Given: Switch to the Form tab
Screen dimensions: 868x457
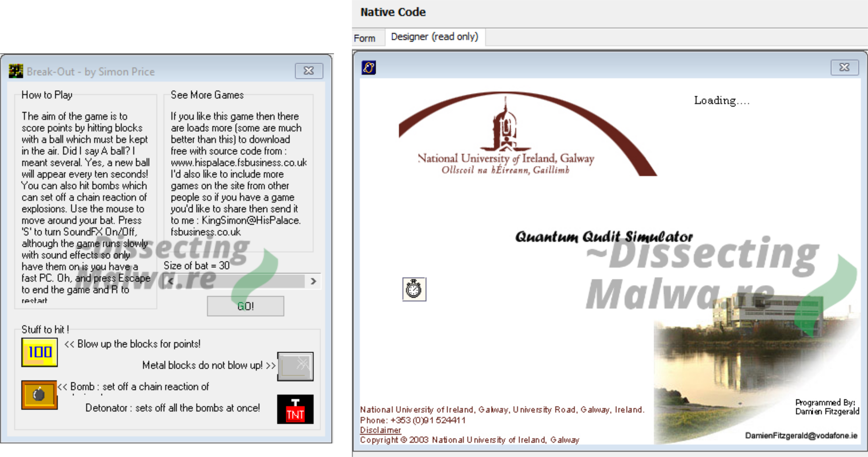Looking at the screenshot, I should 365,37.
